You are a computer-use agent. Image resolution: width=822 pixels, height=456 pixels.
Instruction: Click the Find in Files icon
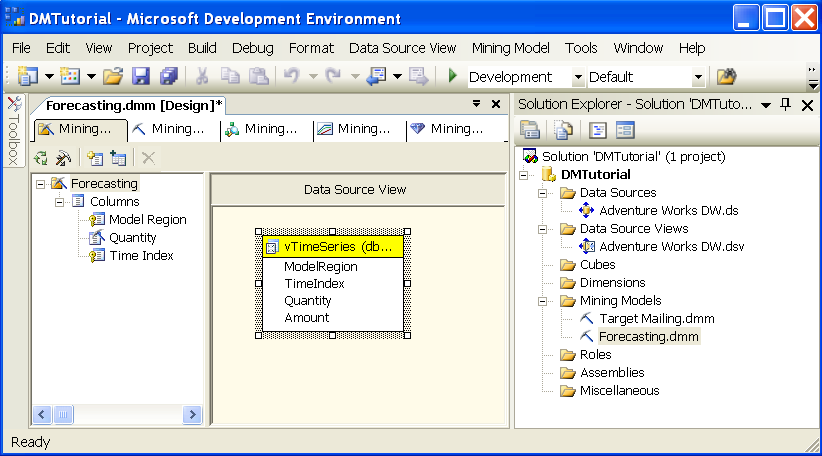[x=727, y=77]
